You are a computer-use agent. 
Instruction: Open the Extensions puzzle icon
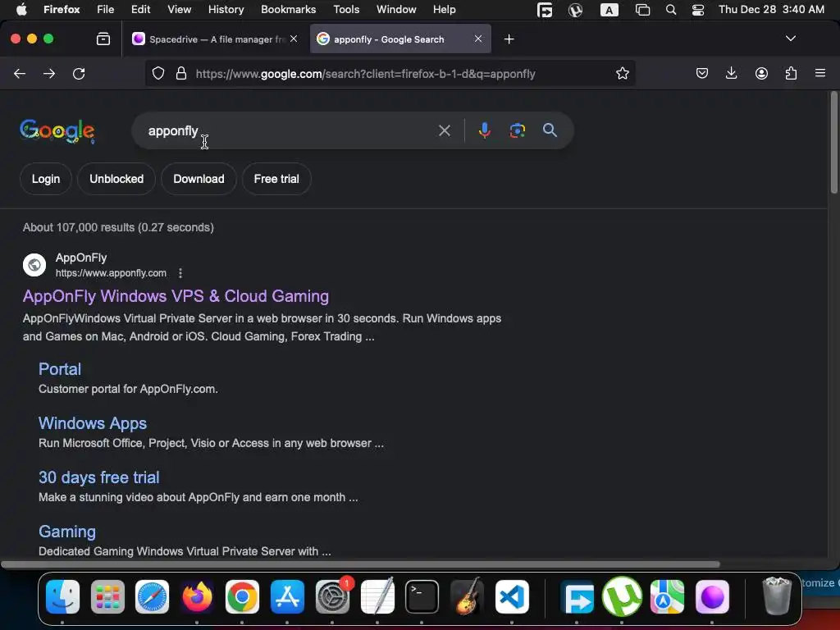pyautogui.click(x=791, y=73)
